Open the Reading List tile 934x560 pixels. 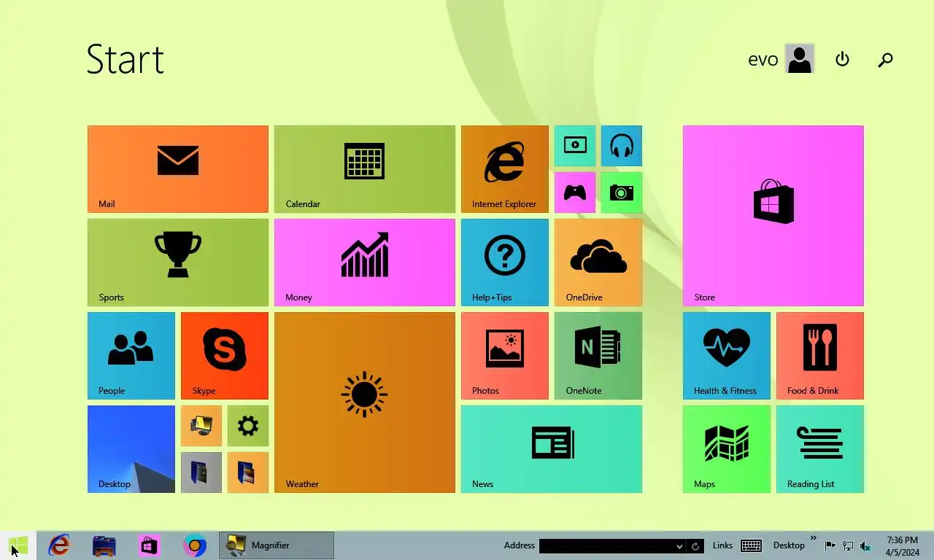(820, 449)
